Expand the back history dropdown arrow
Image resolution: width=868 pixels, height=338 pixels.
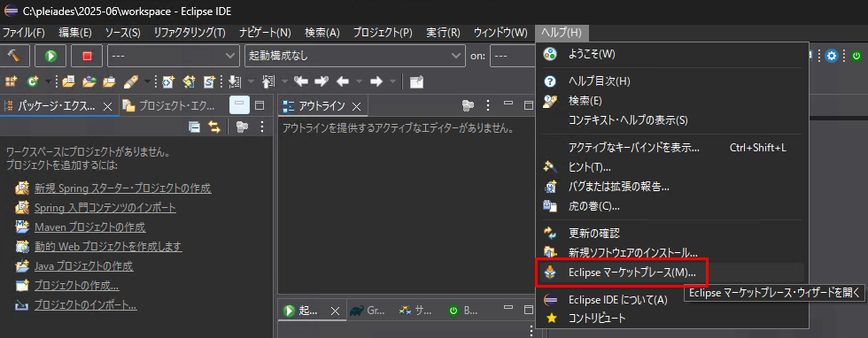[359, 82]
